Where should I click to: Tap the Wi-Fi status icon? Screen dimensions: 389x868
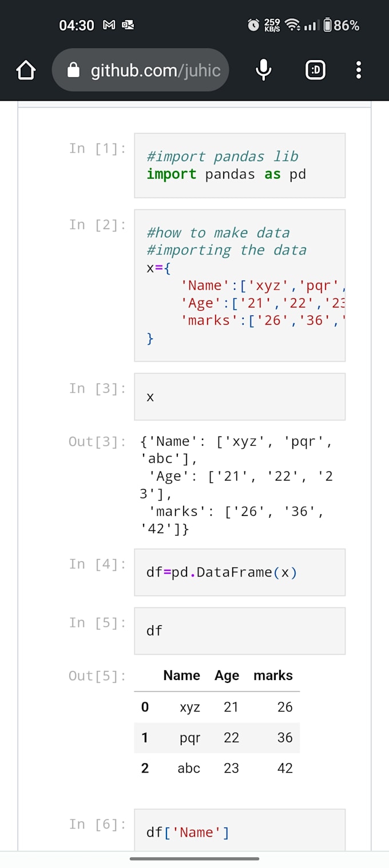[x=292, y=25]
